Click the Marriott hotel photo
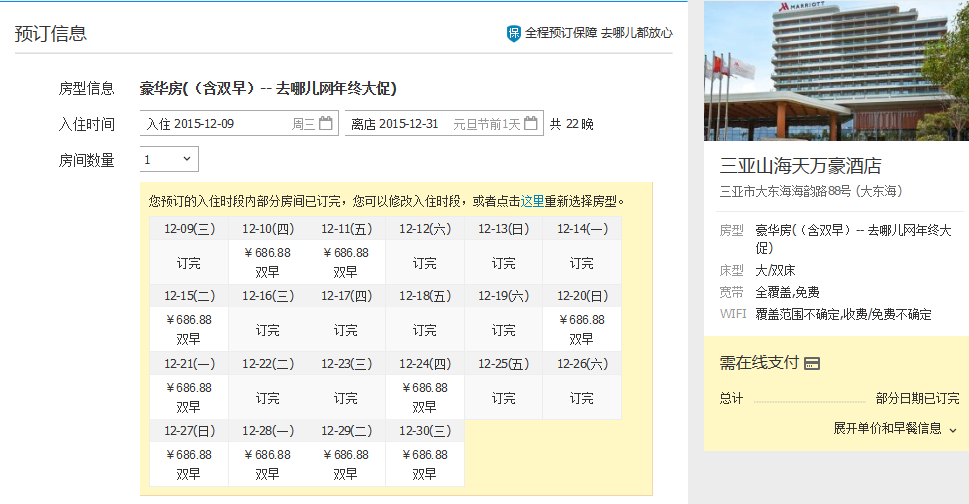The width and height of the screenshot is (969, 504). (x=836, y=70)
